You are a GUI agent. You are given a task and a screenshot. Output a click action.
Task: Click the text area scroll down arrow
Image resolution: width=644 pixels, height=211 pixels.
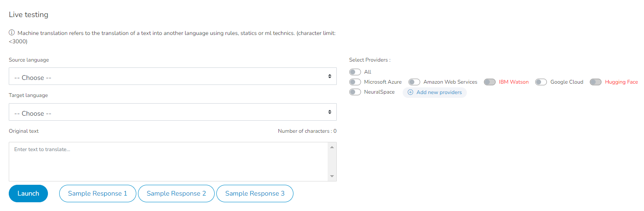[332, 176]
